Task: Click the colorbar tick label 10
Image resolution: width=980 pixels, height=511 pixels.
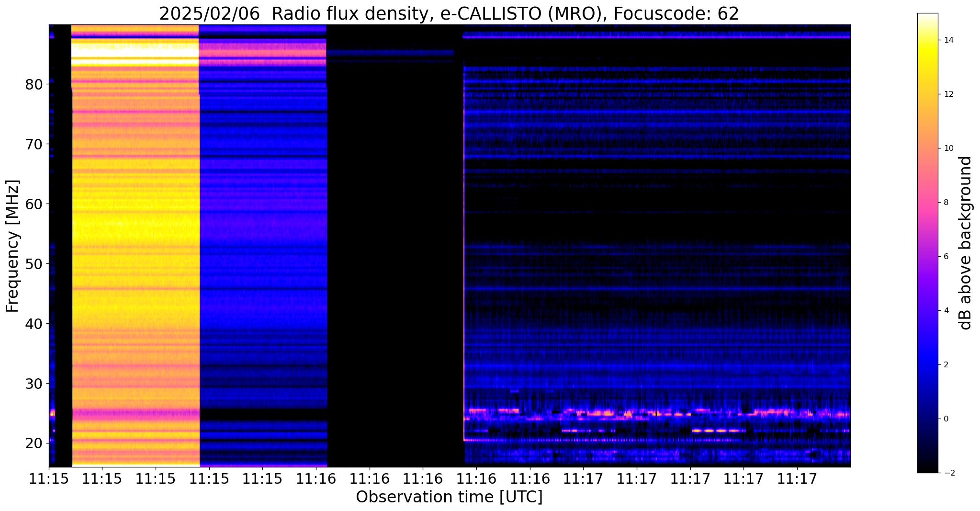Action: [x=948, y=148]
